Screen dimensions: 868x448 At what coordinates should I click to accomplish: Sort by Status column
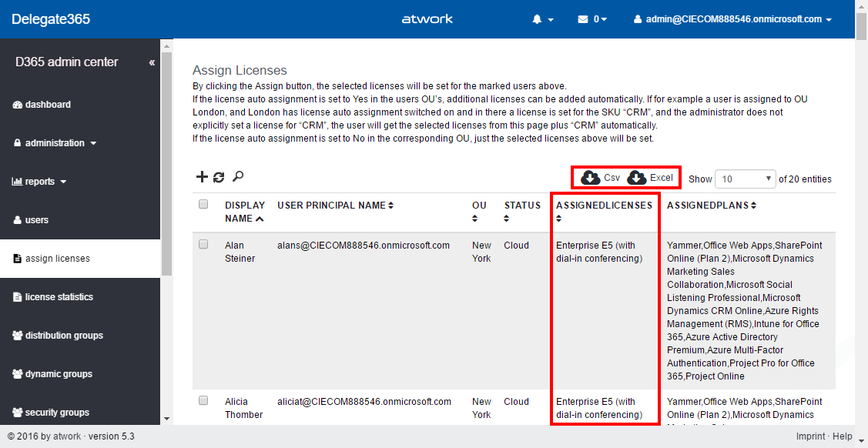522,212
